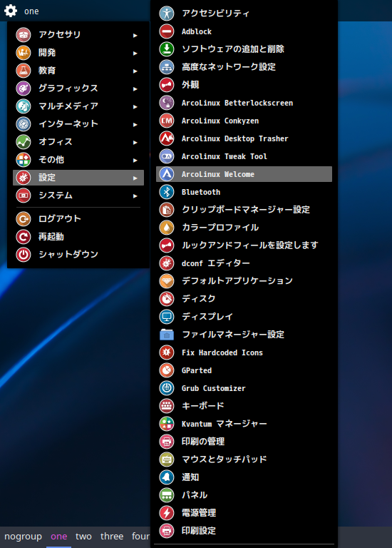Image resolution: width=392 pixels, height=548 pixels.
Task: Click the カラープロファイル droplet icon
Action: click(x=167, y=228)
